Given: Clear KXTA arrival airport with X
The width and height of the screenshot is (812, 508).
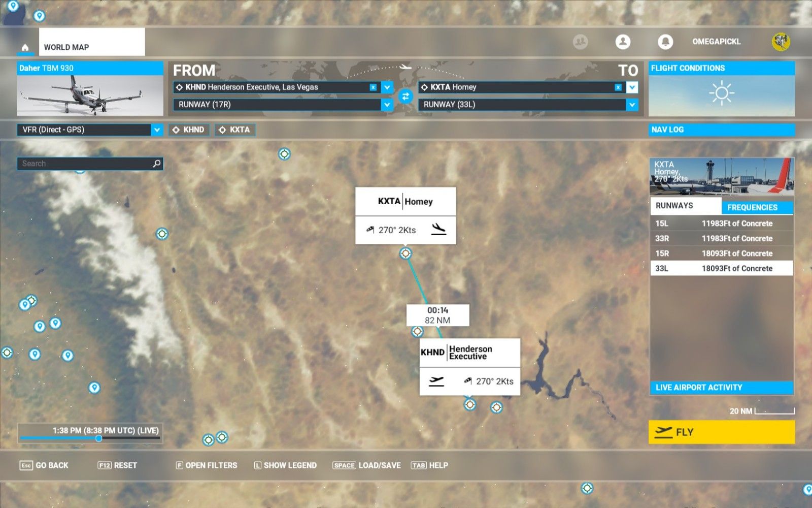Looking at the screenshot, I should click(x=618, y=87).
